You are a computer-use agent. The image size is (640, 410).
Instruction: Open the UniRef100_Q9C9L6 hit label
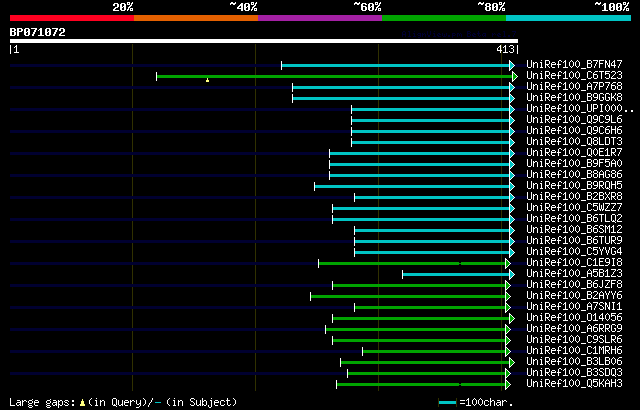[x=574, y=119]
